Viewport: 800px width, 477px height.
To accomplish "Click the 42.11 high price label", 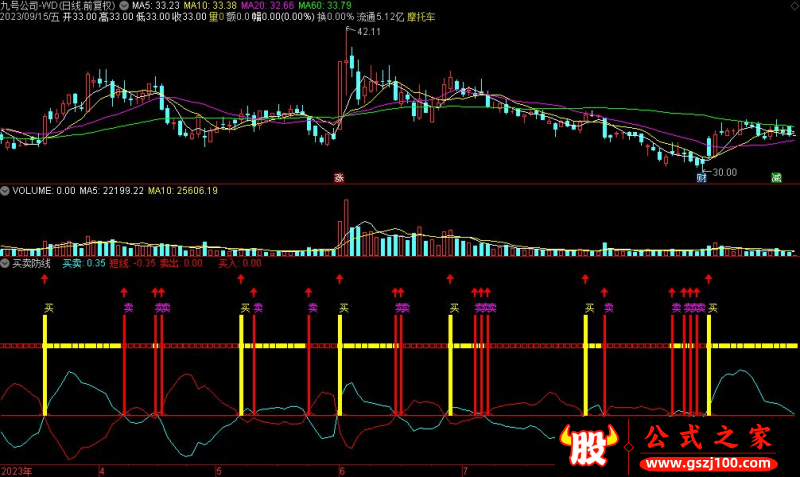I will 369,32.
